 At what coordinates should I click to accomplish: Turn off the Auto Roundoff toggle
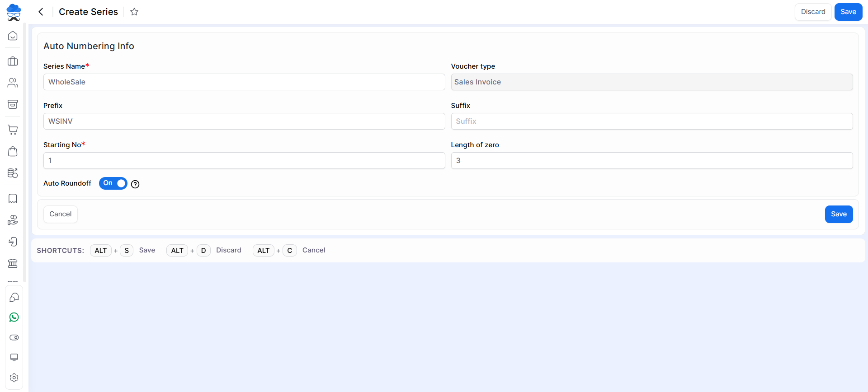point(113,183)
